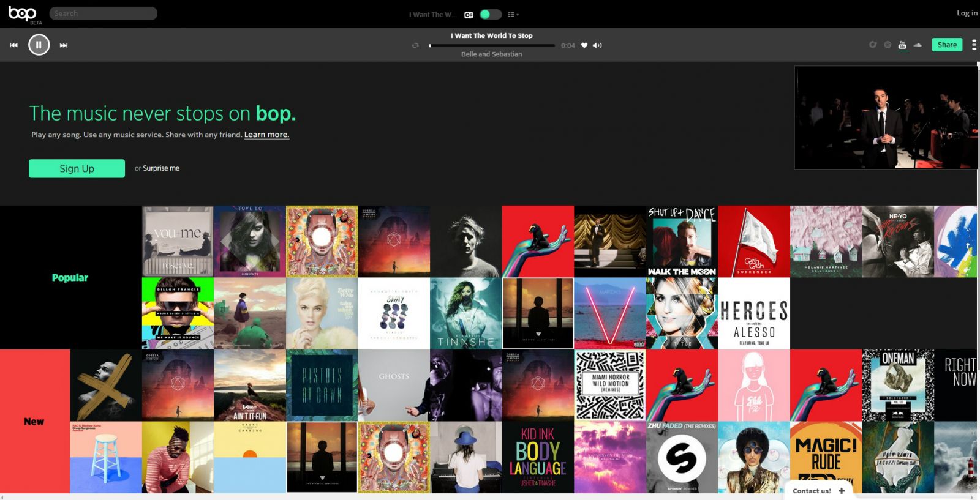Play ZHU Faded The Remixes cover
Viewport: 980px width, 500px height.
point(682,457)
